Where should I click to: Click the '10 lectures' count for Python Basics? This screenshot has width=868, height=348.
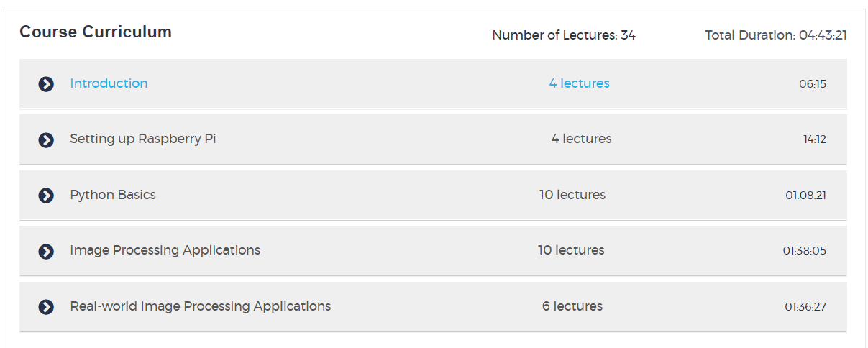coord(572,195)
